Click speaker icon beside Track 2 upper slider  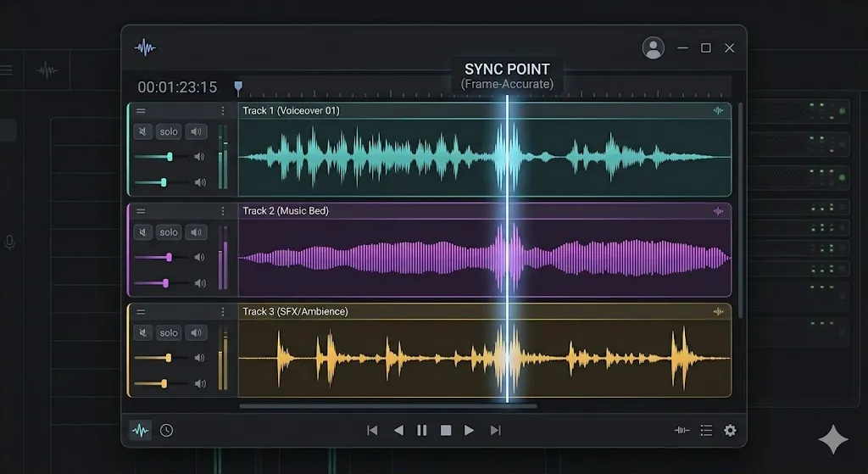point(200,257)
